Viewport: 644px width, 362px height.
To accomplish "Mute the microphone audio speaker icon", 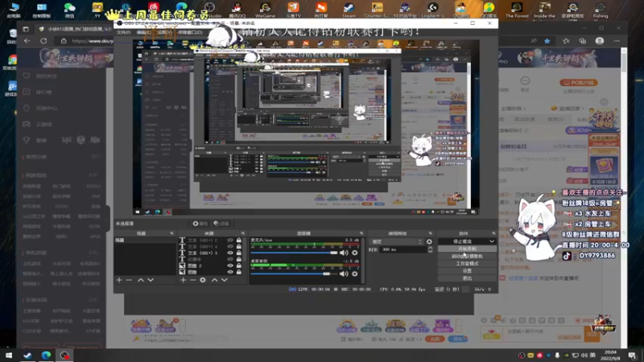I will point(344,253).
